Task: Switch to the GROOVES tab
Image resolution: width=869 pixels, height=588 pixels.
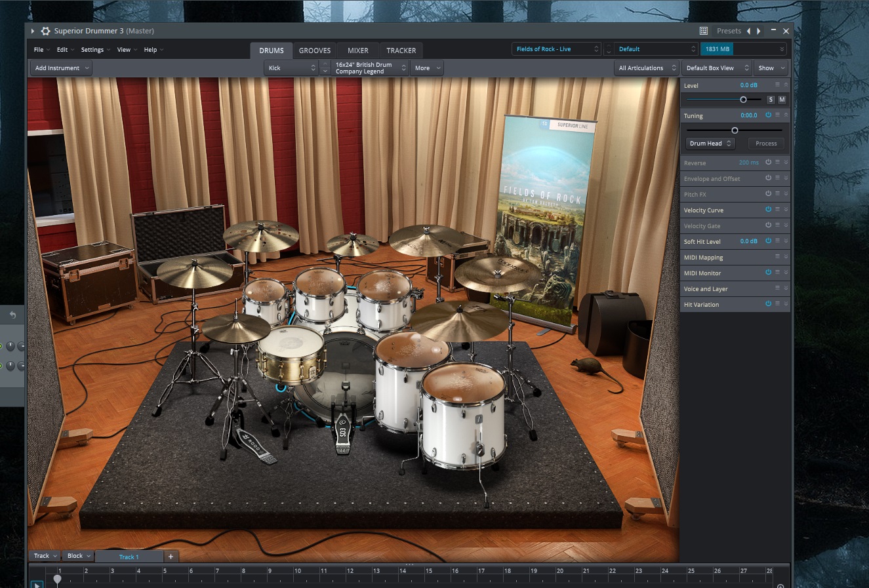Action: (x=315, y=50)
